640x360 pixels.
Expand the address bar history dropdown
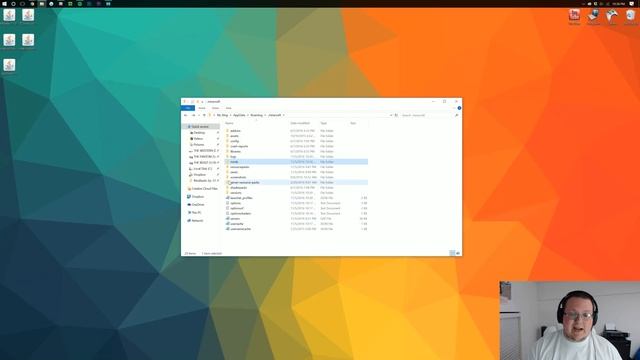[391, 116]
